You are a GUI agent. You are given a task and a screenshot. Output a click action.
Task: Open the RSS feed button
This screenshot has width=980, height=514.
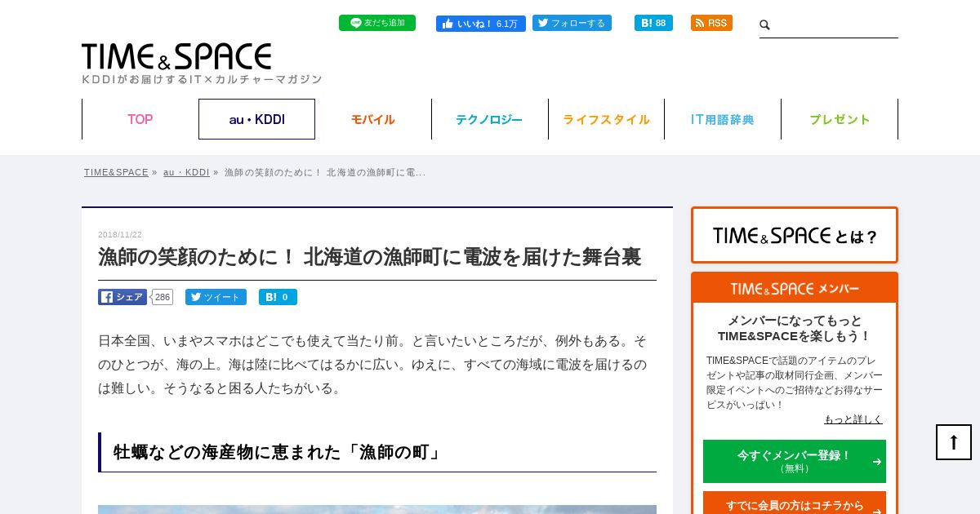[x=711, y=23]
